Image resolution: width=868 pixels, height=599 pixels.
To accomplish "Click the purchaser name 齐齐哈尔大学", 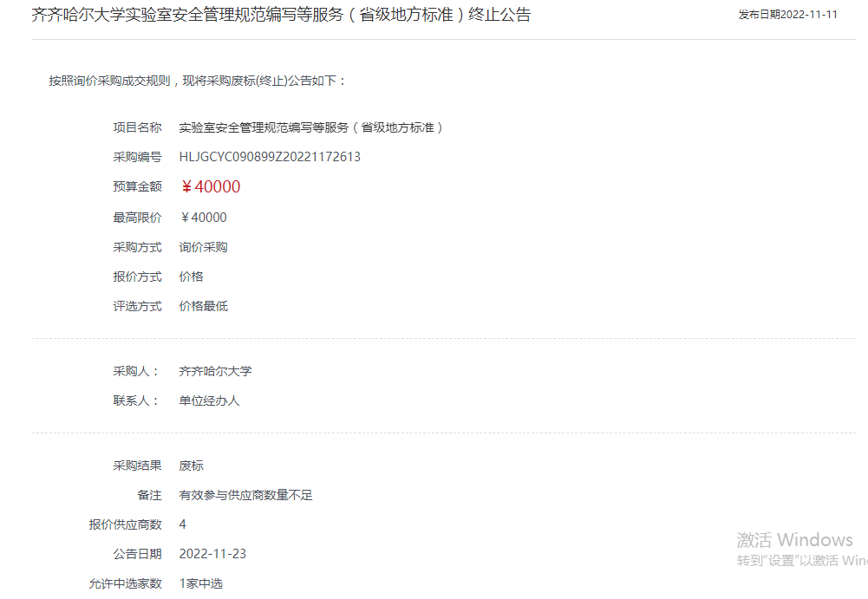I will (215, 371).
